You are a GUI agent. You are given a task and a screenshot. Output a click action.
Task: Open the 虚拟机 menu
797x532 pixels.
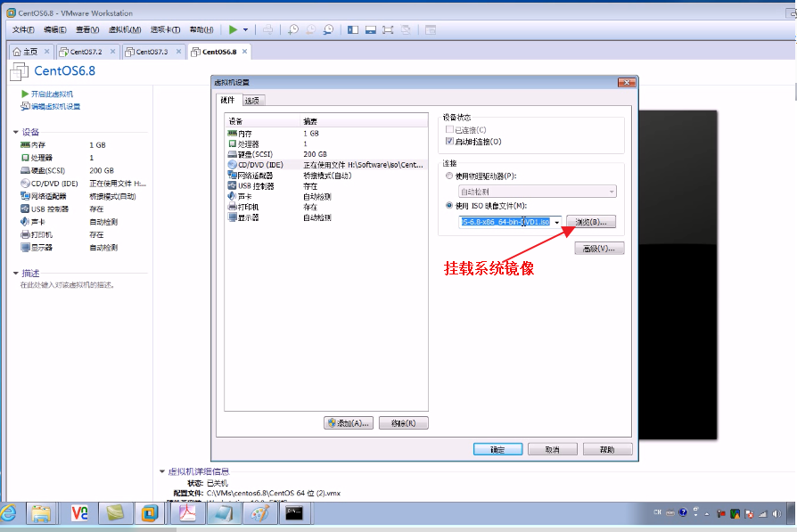click(125, 30)
